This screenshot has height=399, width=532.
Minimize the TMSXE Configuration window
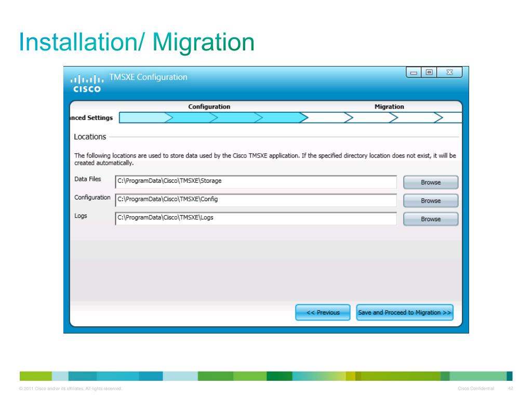pos(414,72)
